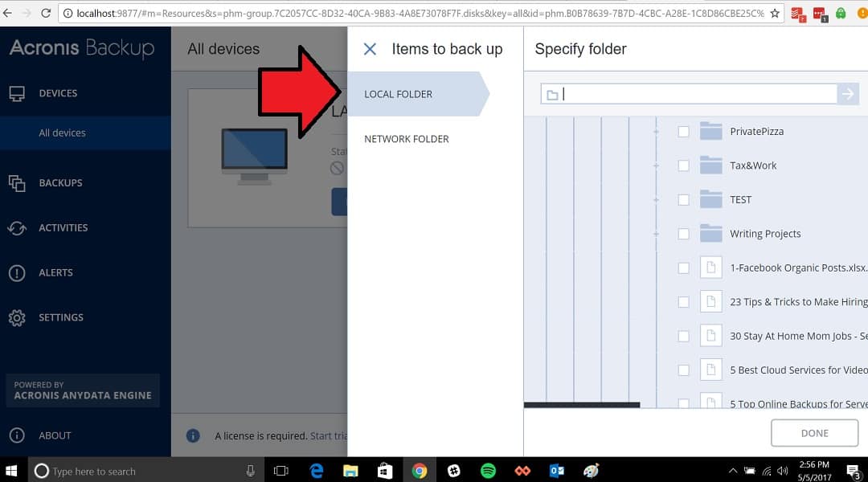The height and width of the screenshot is (482, 868).
Task: Expand the Writing Projects tree node
Action: pyautogui.click(x=657, y=234)
